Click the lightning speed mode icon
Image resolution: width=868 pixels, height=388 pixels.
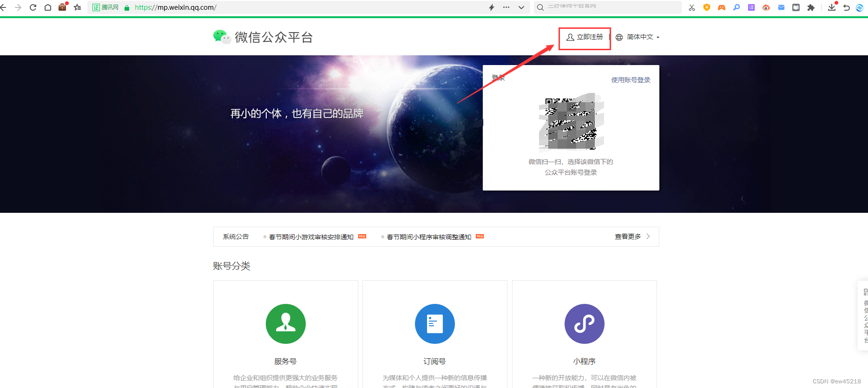coord(492,7)
